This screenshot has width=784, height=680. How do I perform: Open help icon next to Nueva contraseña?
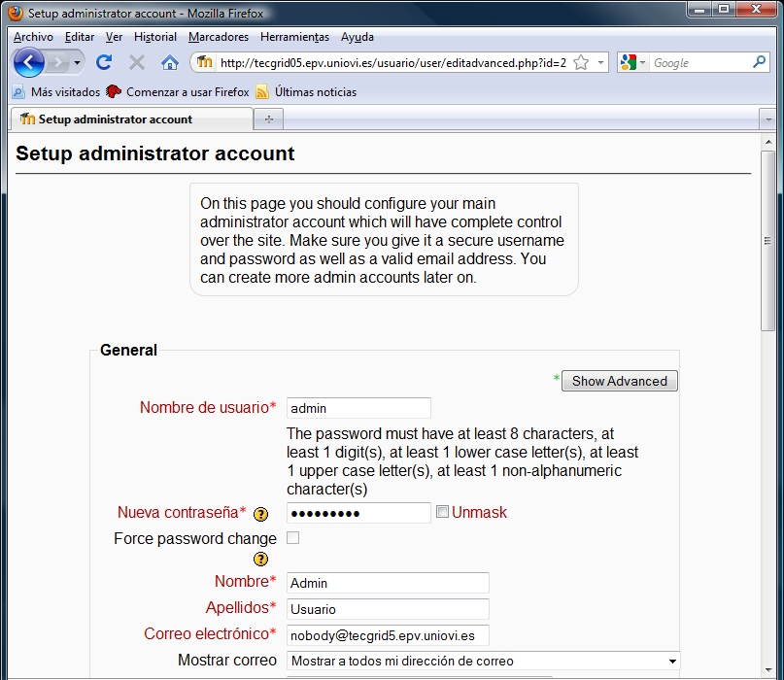point(260,514)
